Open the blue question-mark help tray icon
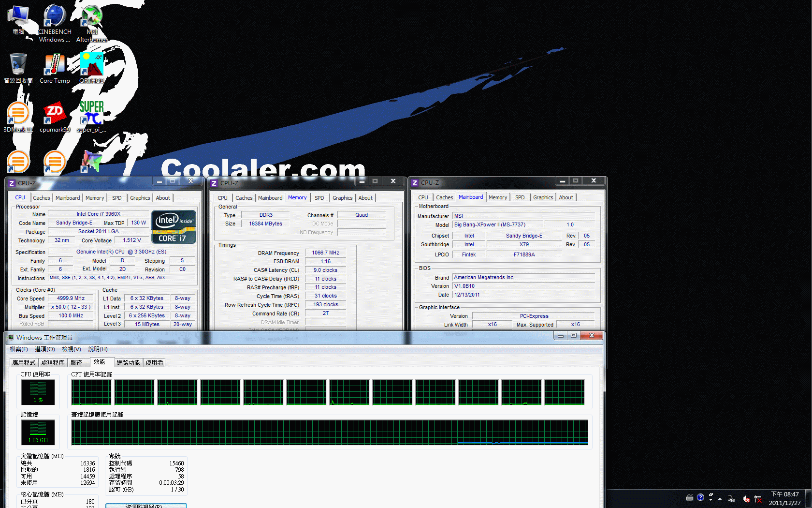812x508 pixels. coord(700,497)
